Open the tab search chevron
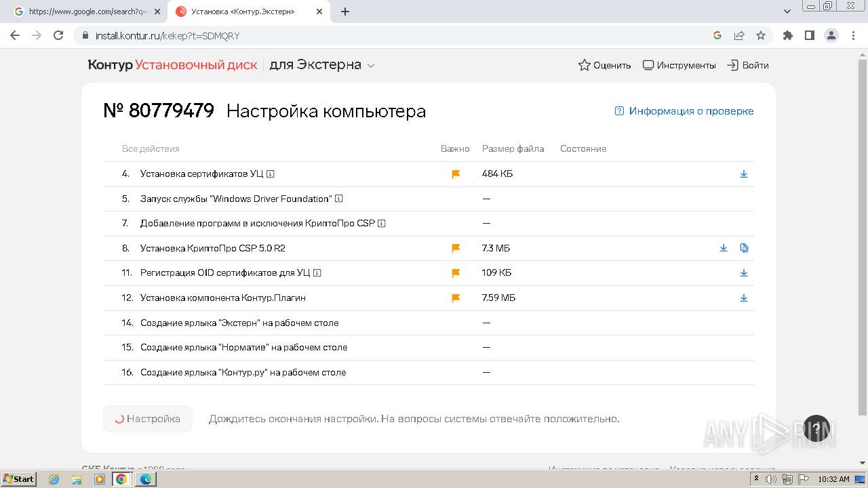The height and width of the screenshot is (488, 868). [x=787, y=12]
